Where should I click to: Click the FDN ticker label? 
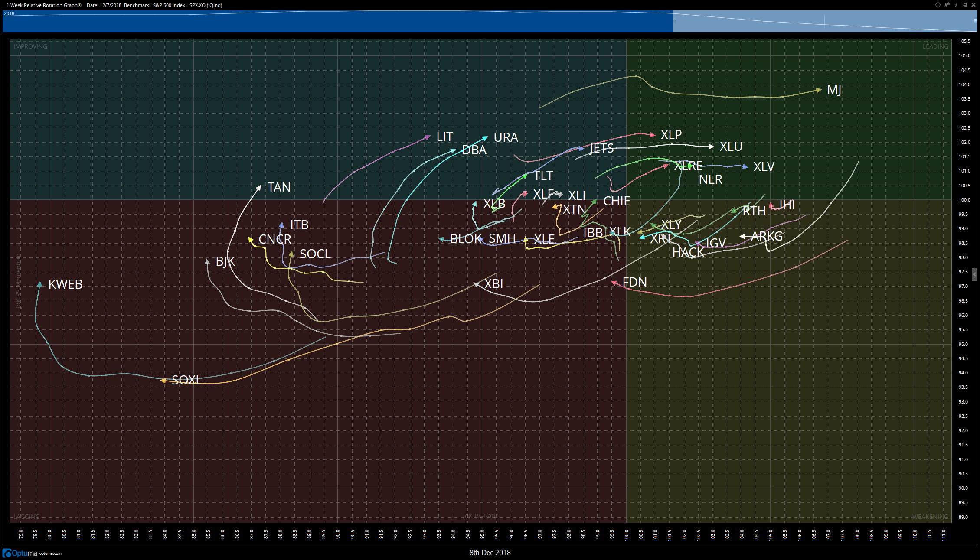[635, 282]
